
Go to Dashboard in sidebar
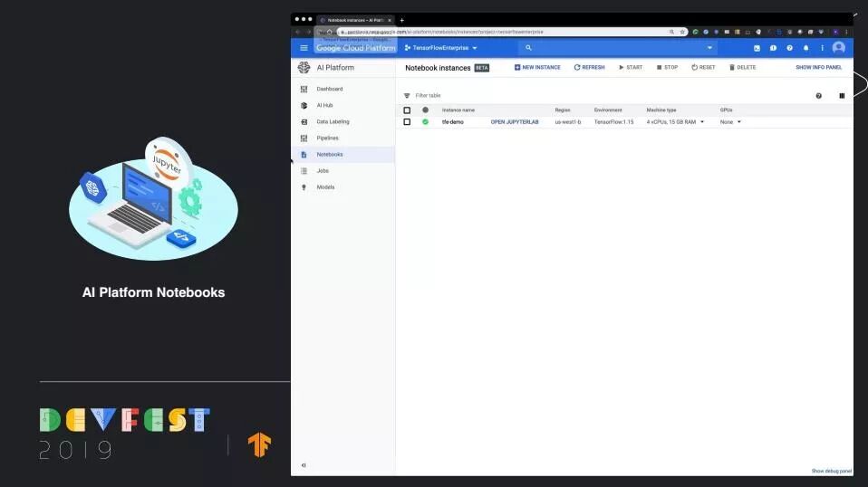point(330,89)
